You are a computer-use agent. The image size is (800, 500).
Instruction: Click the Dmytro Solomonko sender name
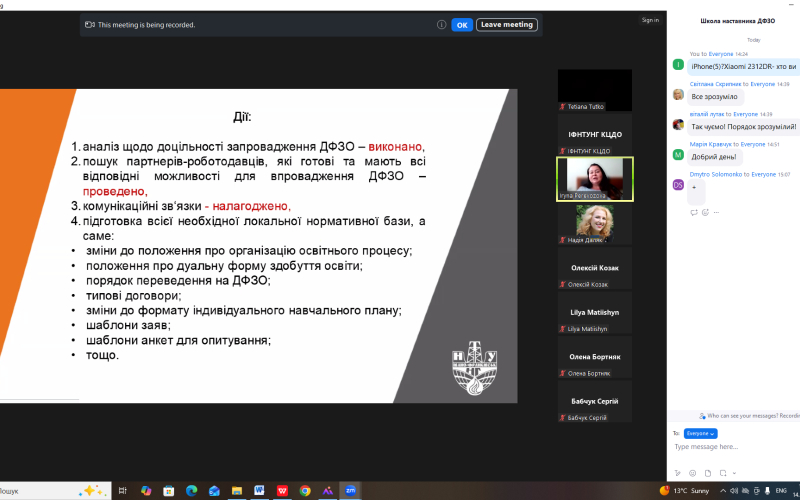pyautogui.click(x=716, y=174)
